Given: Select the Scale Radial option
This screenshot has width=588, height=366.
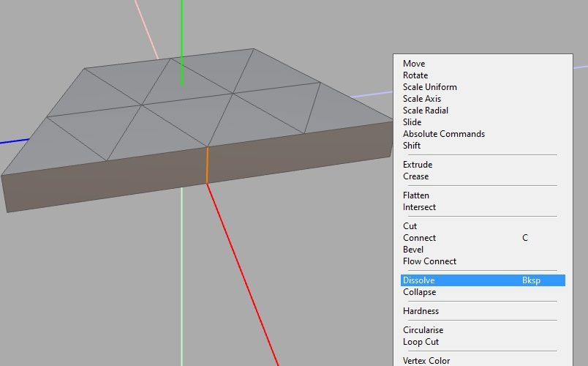Looking at the screenshot, I should point(426,111).
